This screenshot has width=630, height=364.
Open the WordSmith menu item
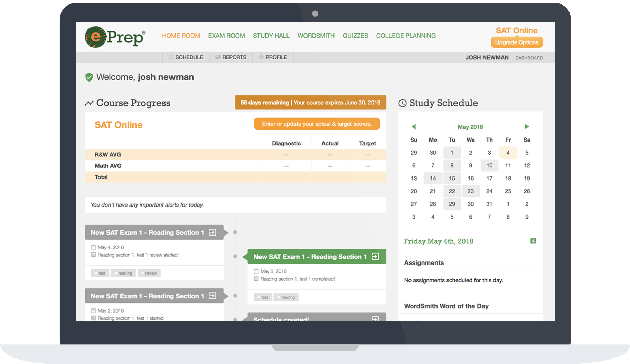click(316, 36)
